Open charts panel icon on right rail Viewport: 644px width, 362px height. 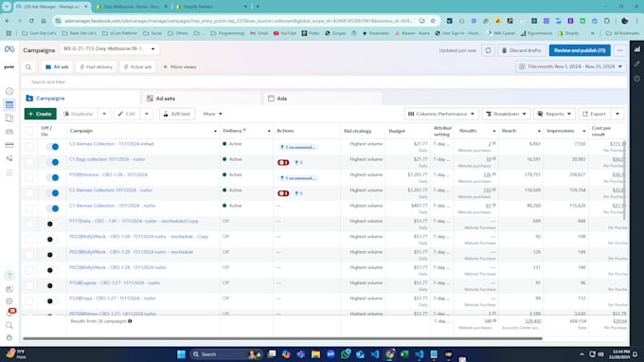pyautogui.click(x=636, y=49)
